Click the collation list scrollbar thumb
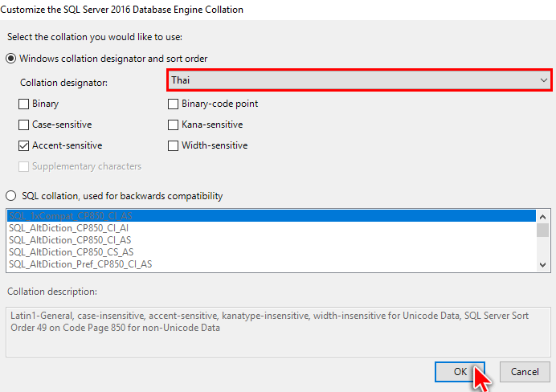 tap(543, 230)
